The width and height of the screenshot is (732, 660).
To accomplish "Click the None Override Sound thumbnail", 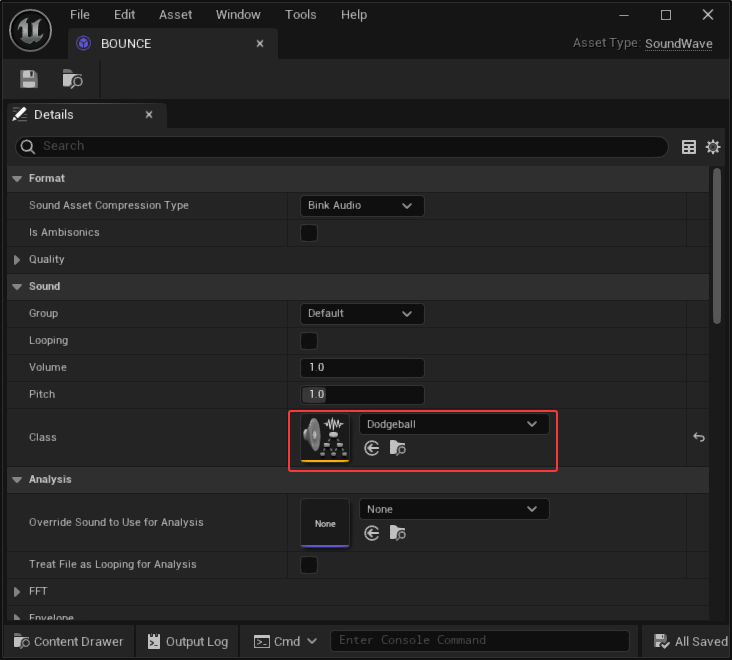I will (325, 523).
